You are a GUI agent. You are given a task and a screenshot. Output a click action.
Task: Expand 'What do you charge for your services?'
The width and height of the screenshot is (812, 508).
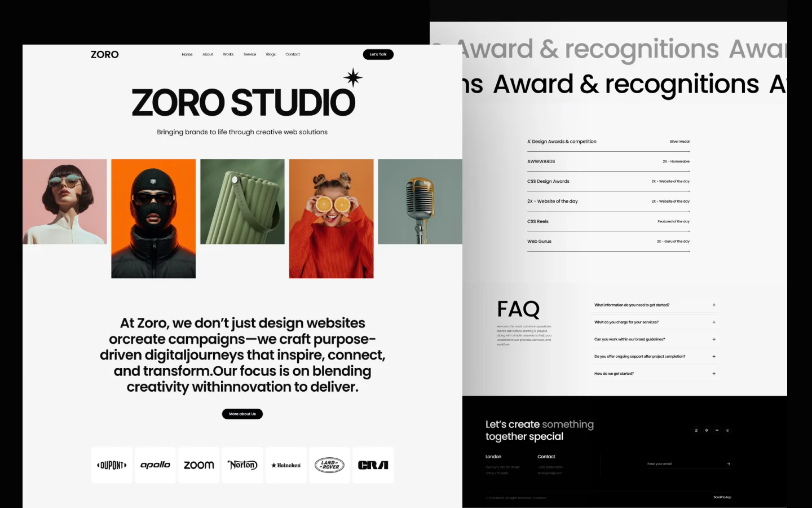[713, 322]
